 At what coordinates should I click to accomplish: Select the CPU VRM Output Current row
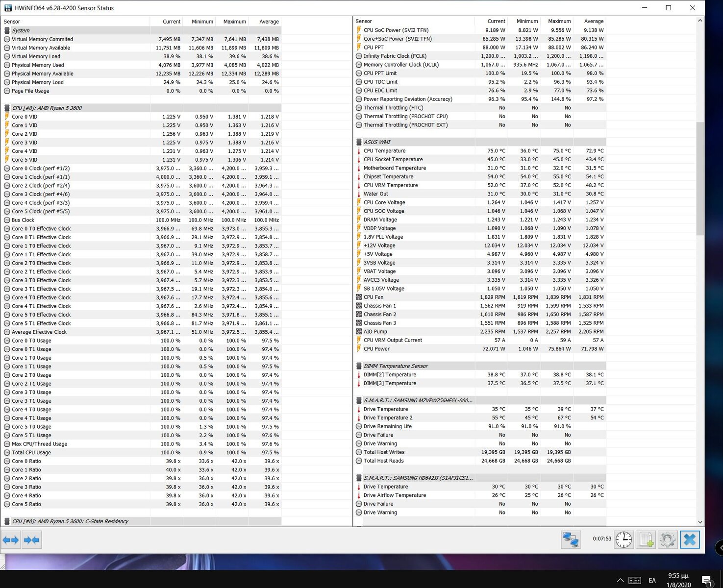click(x=480, y=340)
